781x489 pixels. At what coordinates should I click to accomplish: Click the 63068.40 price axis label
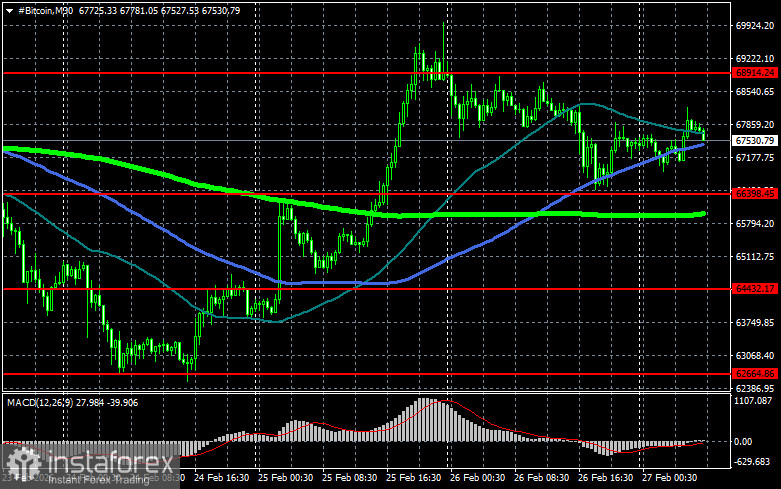pos(755,356)
